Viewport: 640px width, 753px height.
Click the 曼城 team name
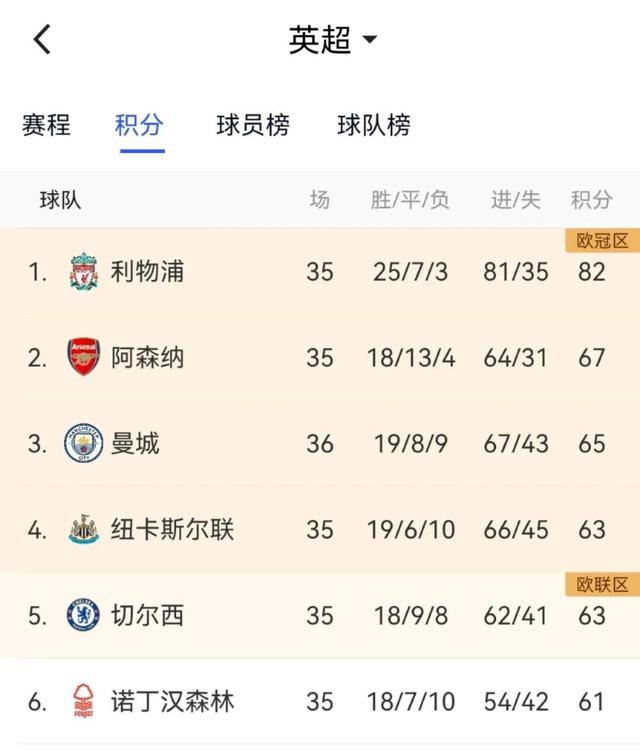pos(135,443)
